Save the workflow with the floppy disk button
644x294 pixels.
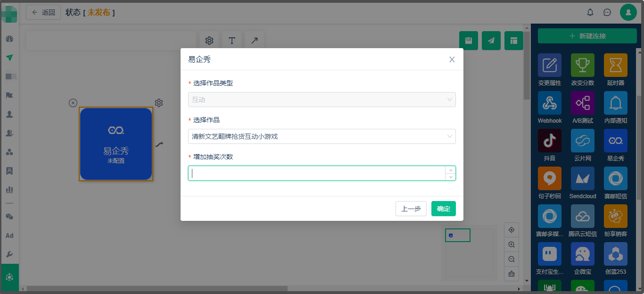point(469,41)
